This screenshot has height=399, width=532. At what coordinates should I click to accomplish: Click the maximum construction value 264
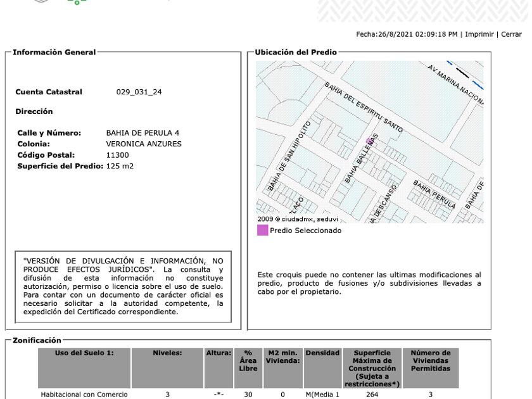tap(372, 395)
